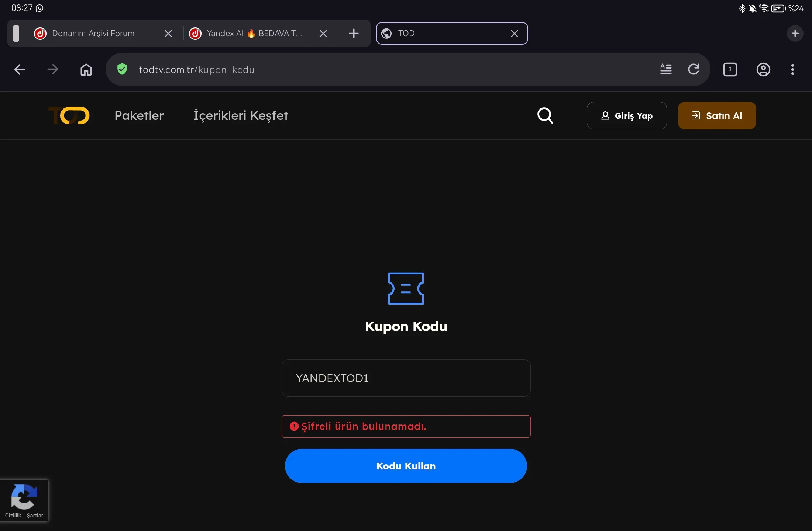
Task: Click the TOD logo
Action: click(69, 115)
